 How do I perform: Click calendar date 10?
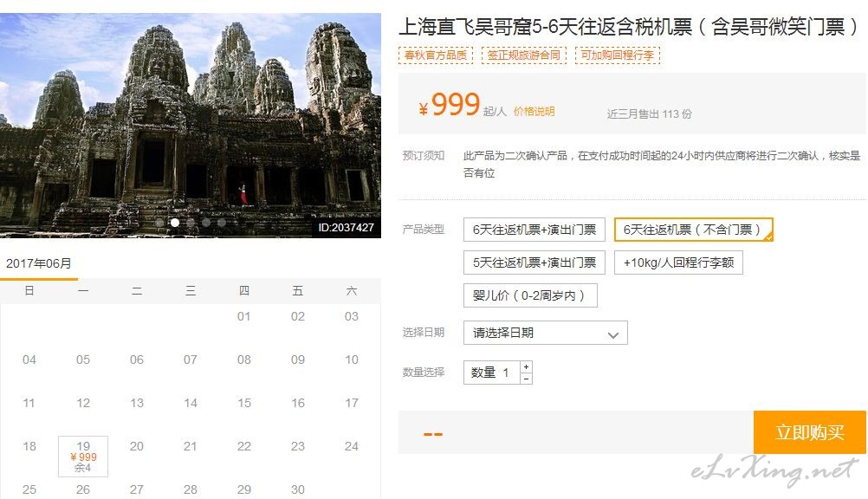(x=352, y=360)
